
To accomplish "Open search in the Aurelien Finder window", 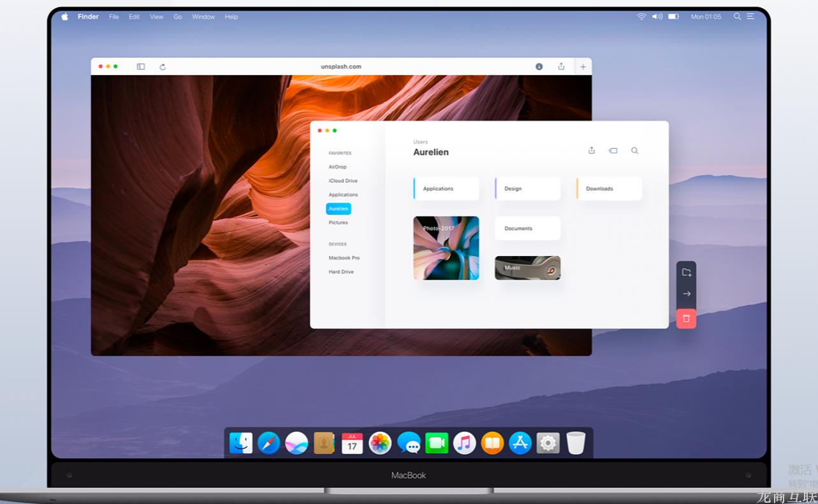I will tap(634, 151).
